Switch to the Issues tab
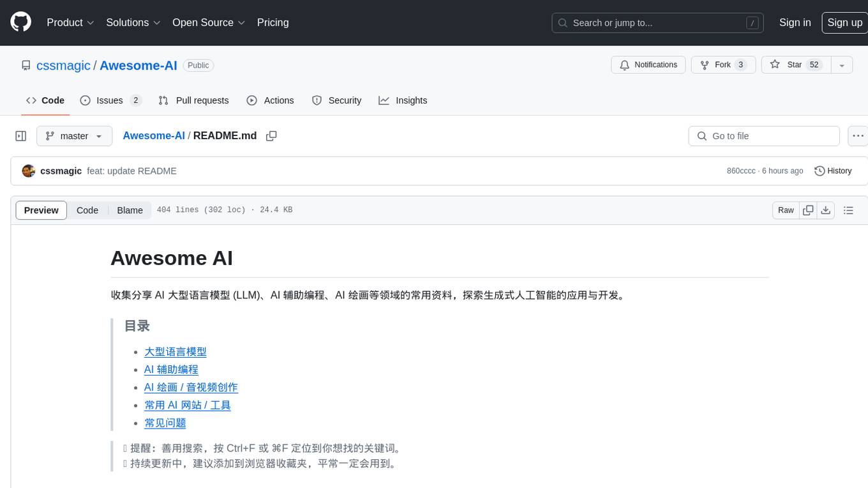 [x=110, y=100]
